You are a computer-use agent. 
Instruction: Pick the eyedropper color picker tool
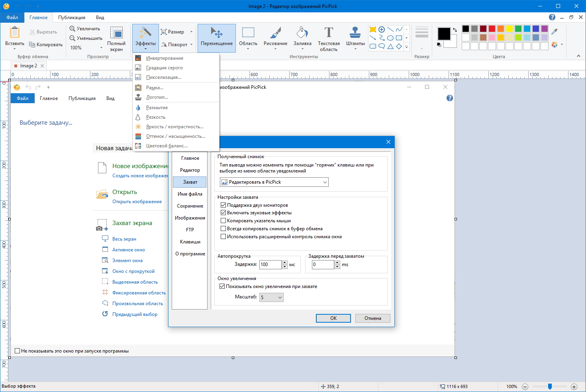tap(555, 31)
